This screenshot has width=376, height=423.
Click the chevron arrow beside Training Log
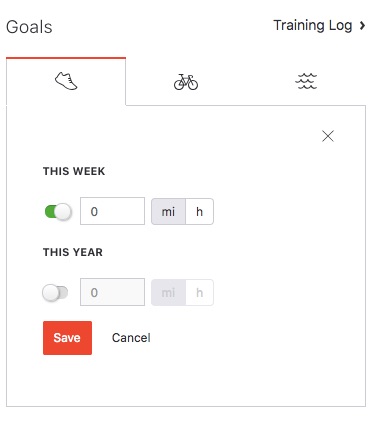[363, 26]
